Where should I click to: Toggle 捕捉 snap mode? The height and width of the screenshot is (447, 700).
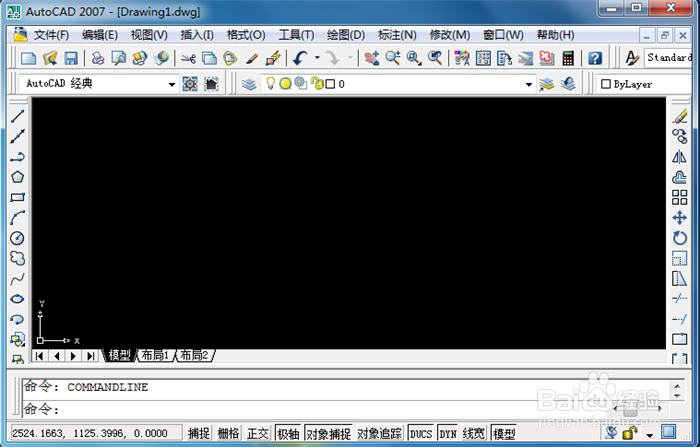coord(199,433)
